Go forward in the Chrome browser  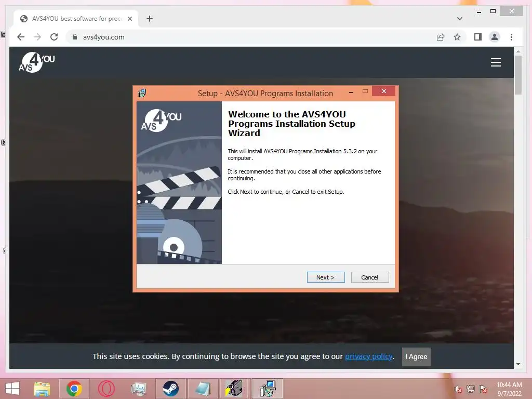[37, 37]
